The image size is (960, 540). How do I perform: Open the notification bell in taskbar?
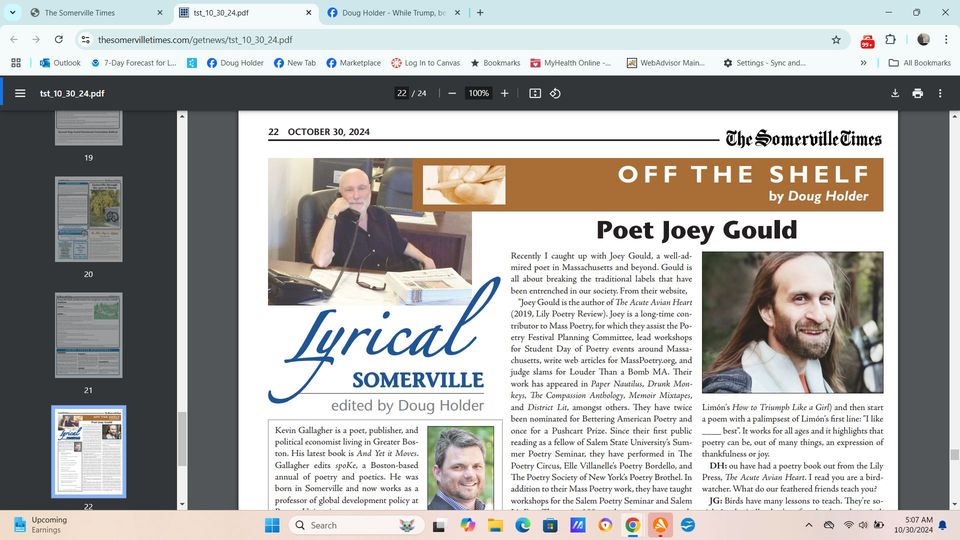point(943,525)
